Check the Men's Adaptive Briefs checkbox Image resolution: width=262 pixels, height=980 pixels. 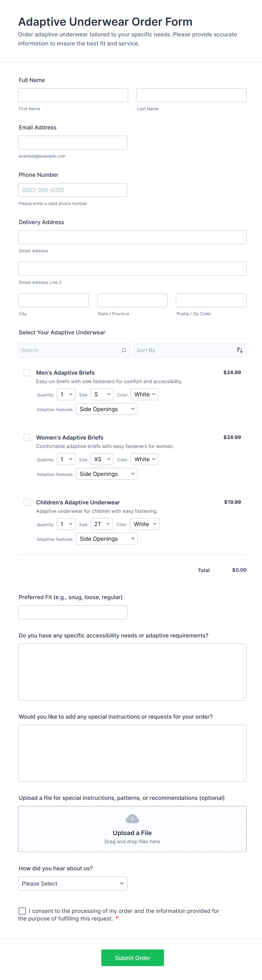[27, 373]
